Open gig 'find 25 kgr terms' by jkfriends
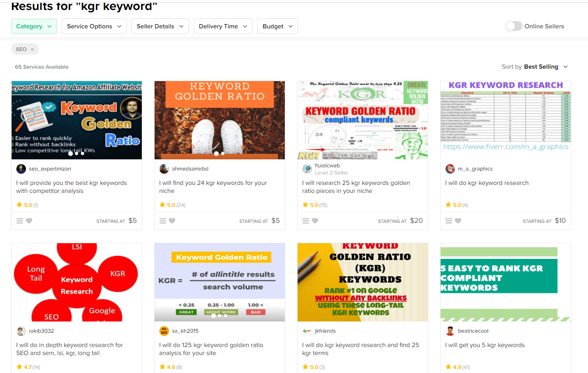The height and width of the screenshot is (373, 588). coord(361,349)
